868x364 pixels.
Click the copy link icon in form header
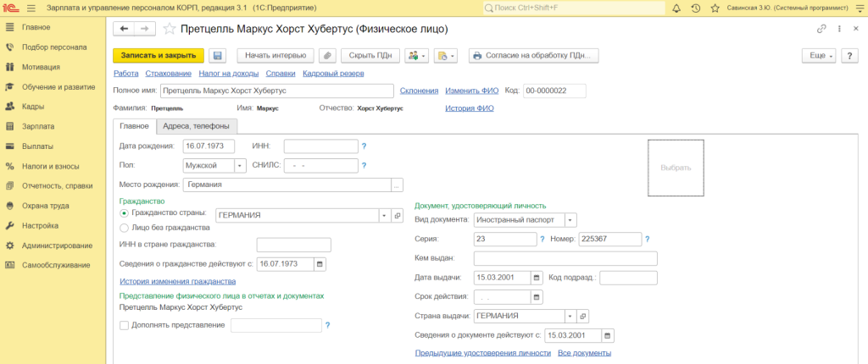point(821,29)
